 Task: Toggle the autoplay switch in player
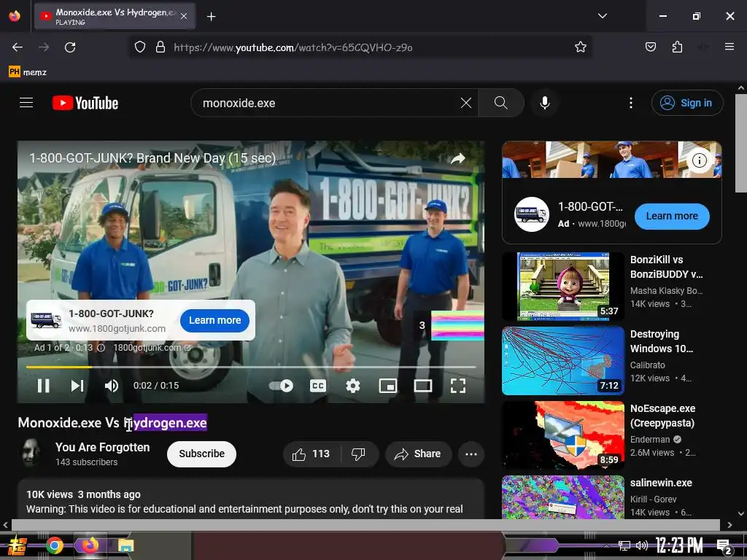281,386
